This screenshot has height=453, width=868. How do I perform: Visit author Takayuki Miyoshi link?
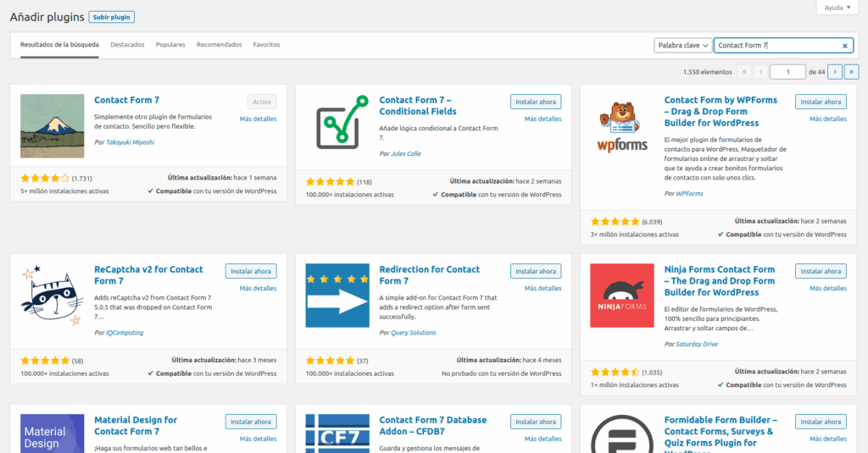coord(130,142)
